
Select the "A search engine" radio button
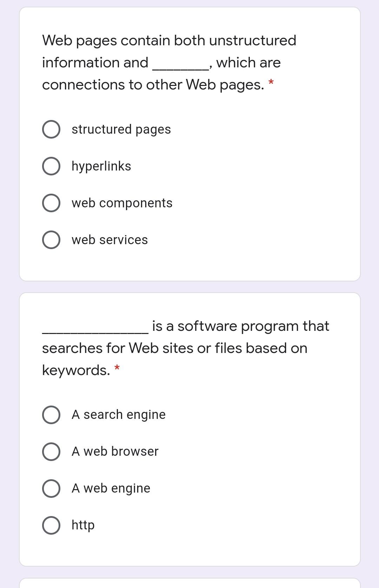(x=51, y=415)
